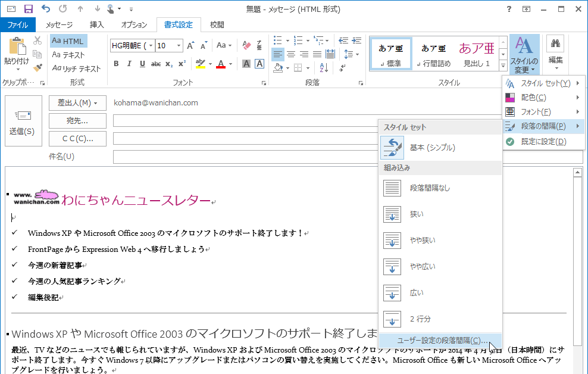
Task: Select the Aa HTML format option
Action: point(68,41)
